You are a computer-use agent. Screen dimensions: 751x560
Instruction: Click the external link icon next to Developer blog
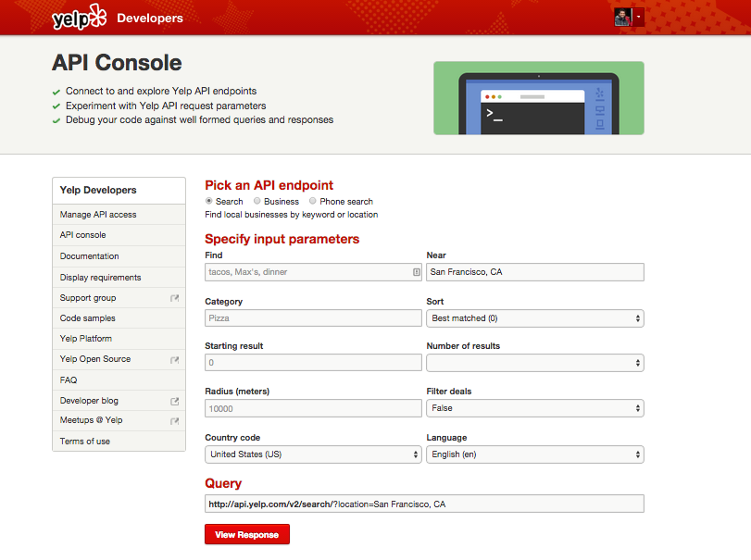click(x=175, y=401)
